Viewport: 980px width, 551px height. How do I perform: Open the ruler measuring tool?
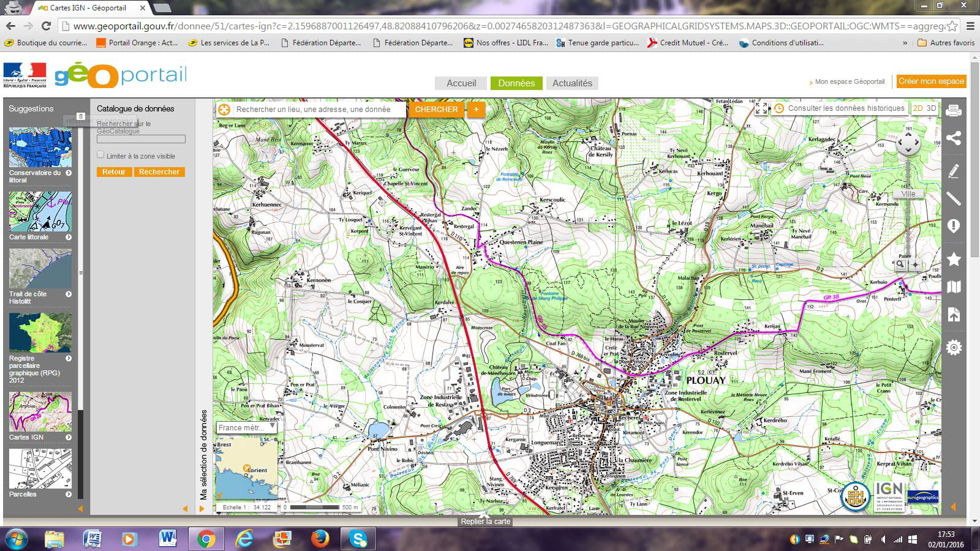pos(954,198)
